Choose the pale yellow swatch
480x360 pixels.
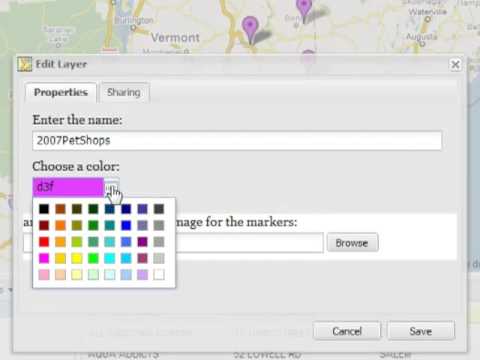(x=77, y=275)
